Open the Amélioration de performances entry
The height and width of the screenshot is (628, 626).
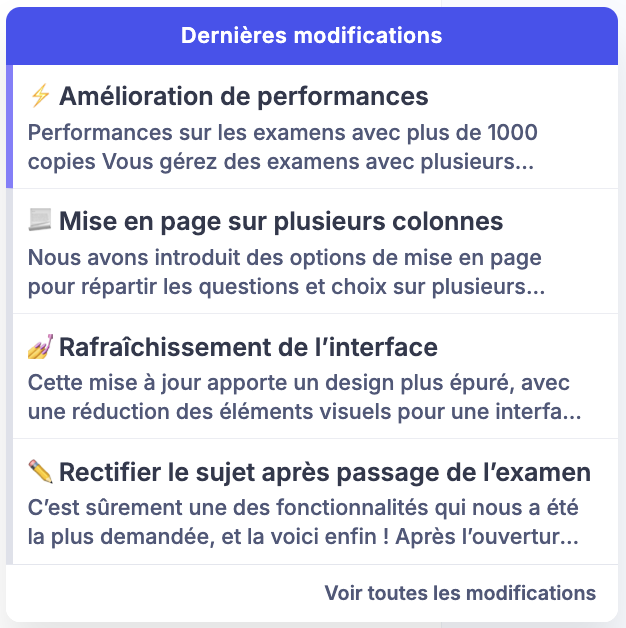point(243,97)
